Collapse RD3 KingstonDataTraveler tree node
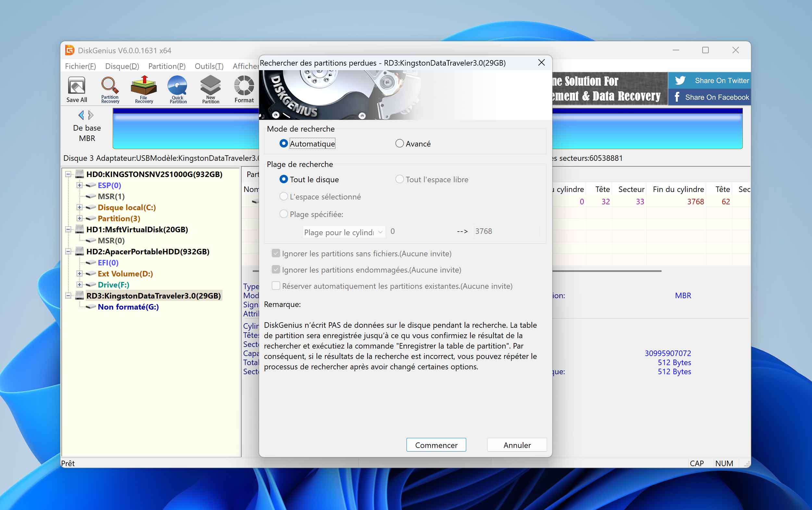This screenshot has width=812, height=510. pyautogui.click(x=69, y=296)
